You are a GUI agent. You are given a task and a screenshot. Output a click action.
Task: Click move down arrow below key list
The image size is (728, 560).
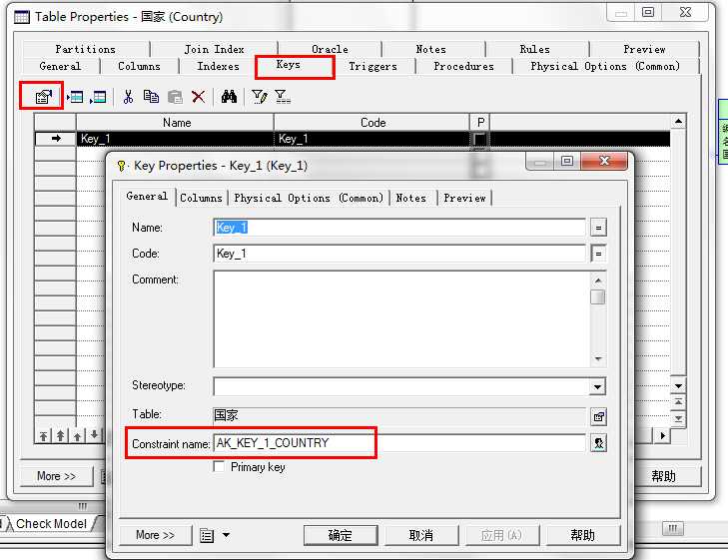(94, 435)
